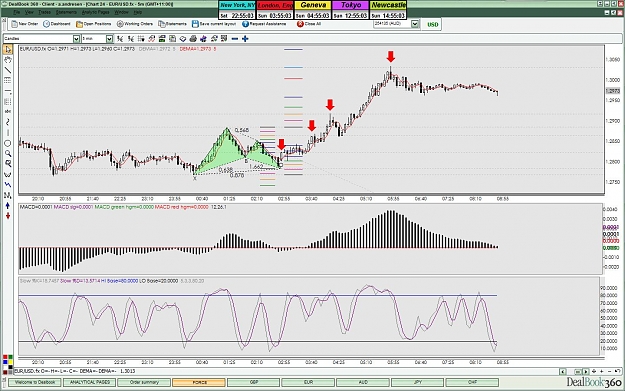Viewport: 625px width, 391px height.
Task: Switch to Order summary tab
Action: point(144,382)
